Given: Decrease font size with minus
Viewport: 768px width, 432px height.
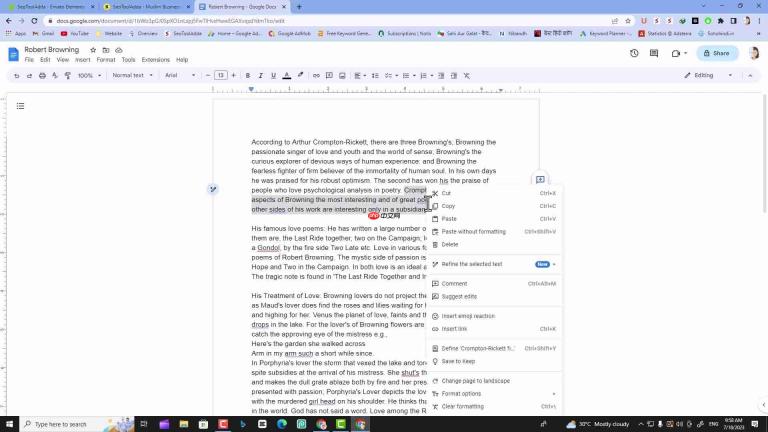Looking at the screenshot, I should tap(208, 75).
